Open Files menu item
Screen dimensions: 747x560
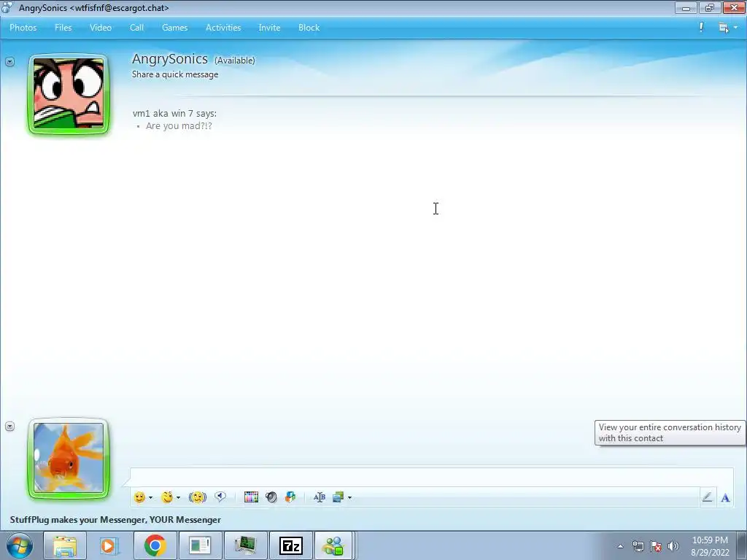[x=63, y=28]
